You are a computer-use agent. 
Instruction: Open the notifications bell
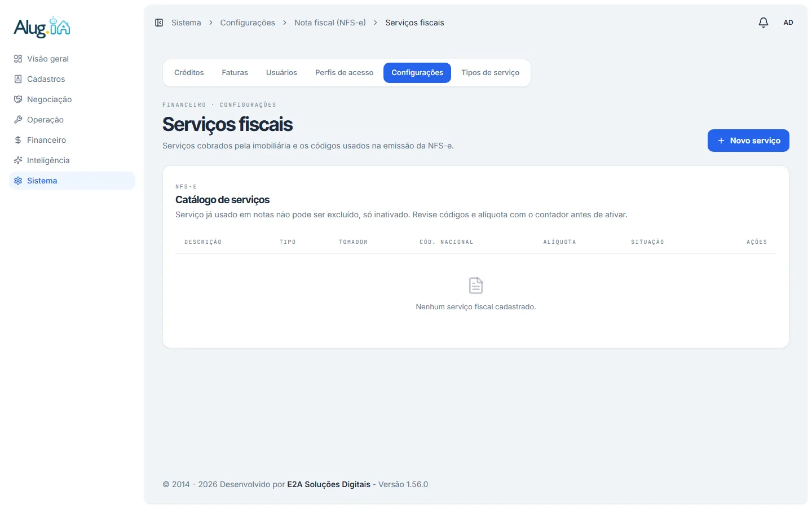(x=764, y=23)
